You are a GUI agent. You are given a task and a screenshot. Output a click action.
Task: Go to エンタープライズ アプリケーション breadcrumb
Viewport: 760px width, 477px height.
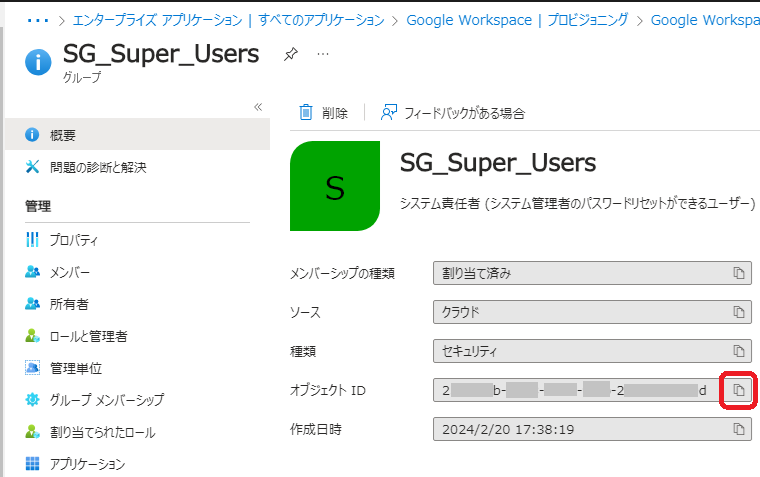(228, 20)
